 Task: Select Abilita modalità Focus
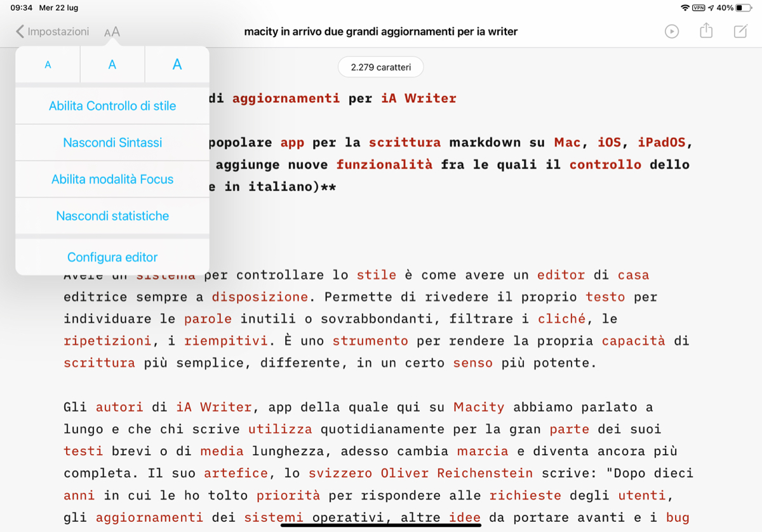click(x=112, y=180)
